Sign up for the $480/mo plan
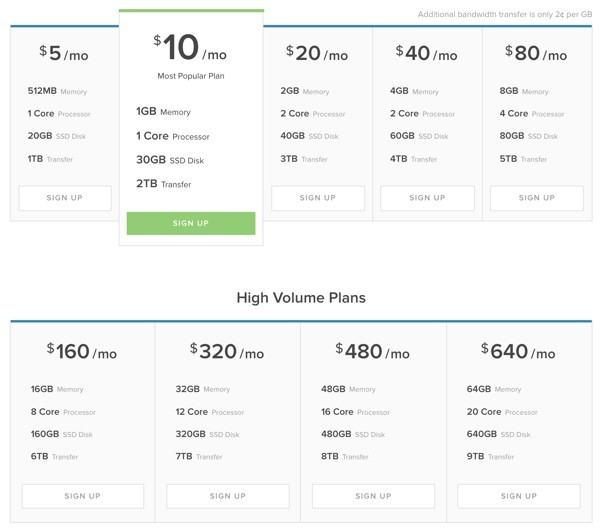Image resolution: width=600 pixels, height=528 pixels. pyautogui.click(x=373, y=496)
